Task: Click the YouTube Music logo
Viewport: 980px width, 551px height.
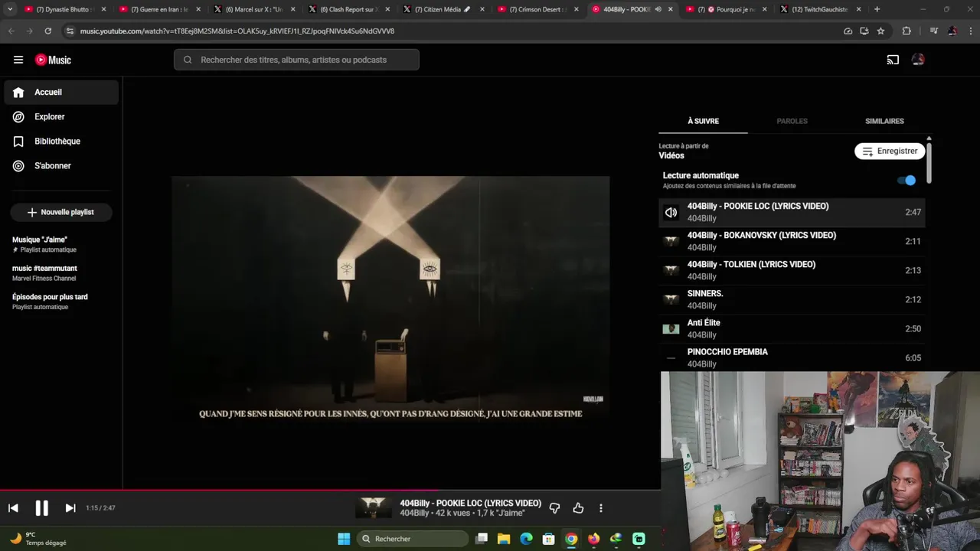Action: 53,60
